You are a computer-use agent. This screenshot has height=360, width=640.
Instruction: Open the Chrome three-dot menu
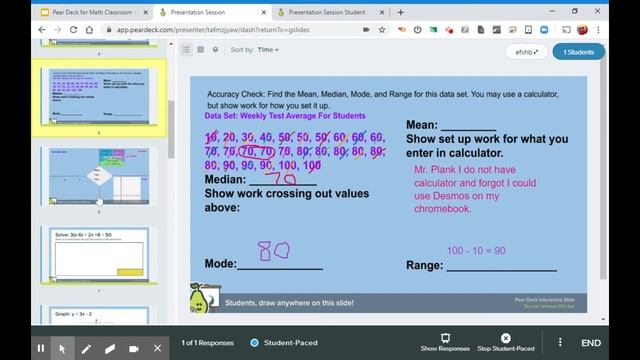(598, 30)
